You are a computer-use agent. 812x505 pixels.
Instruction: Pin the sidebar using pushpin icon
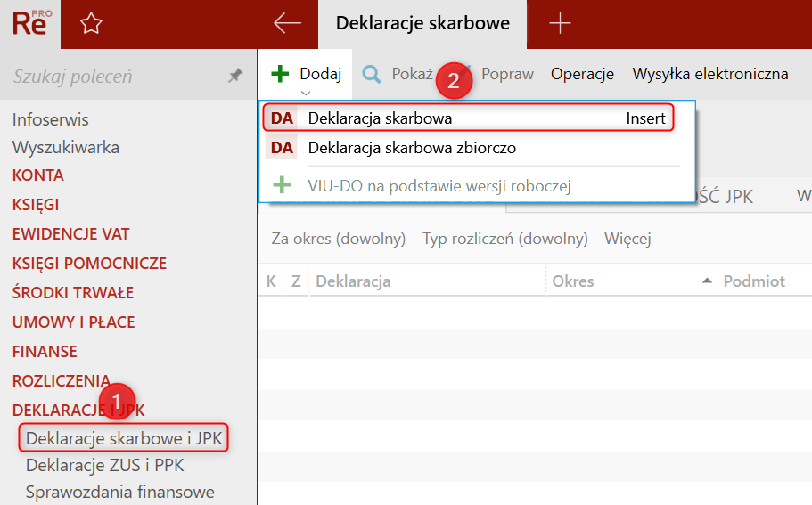pos(235,76)
